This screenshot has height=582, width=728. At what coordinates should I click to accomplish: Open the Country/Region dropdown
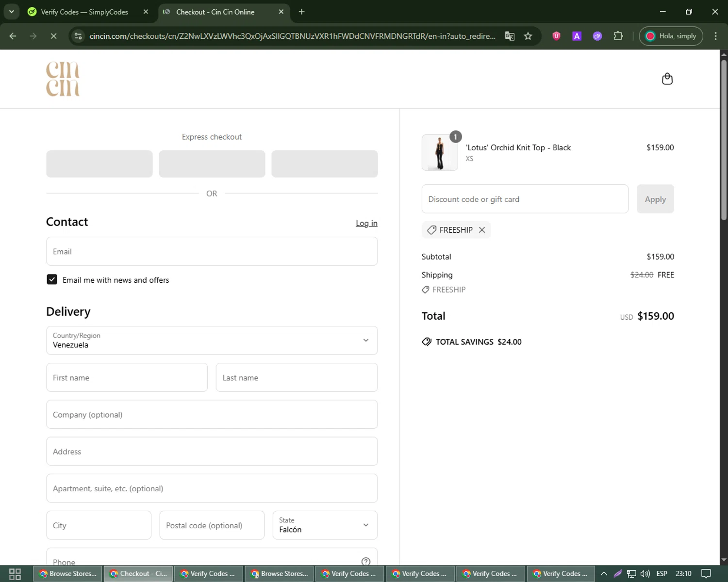[212, 340]
